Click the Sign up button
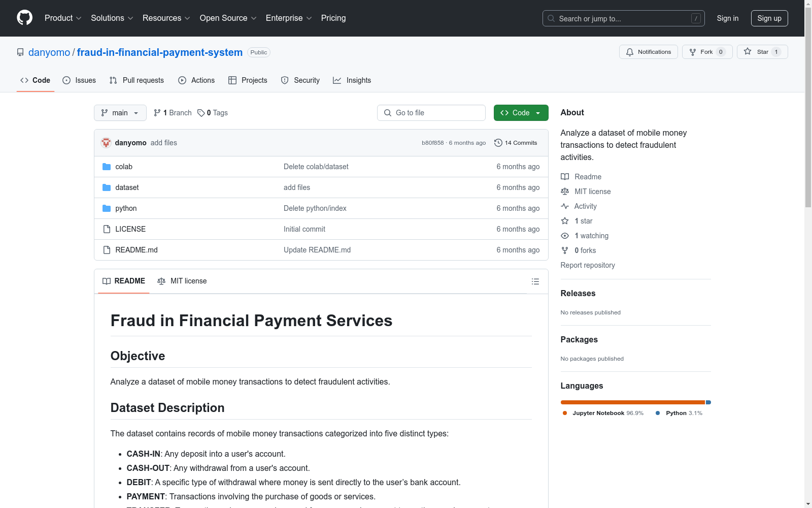 click(x=769, y=18)
